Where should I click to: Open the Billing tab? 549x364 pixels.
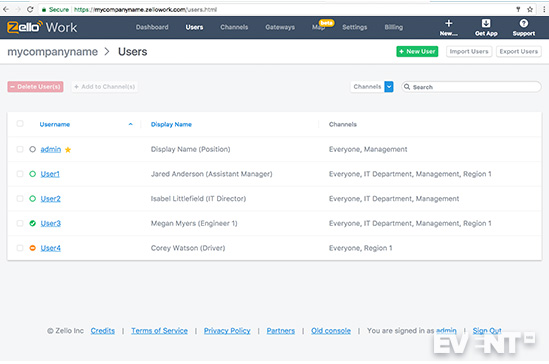(394, 27)
